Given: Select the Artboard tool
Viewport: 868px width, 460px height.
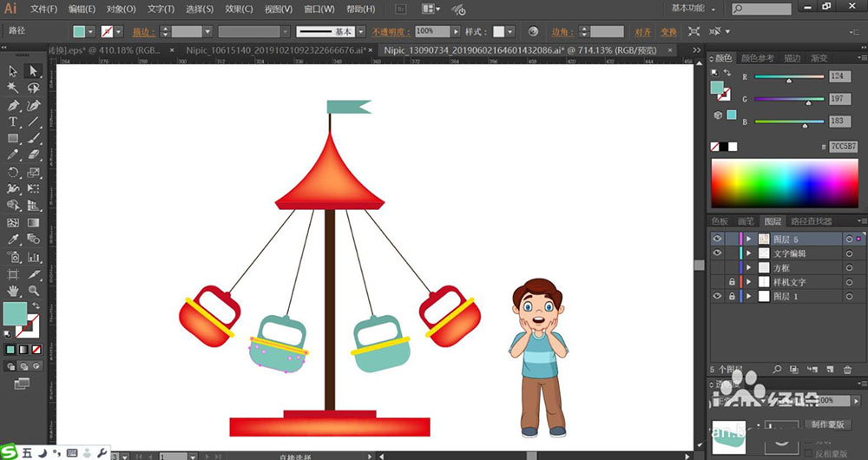Looking at the screenshot, I should (x=13, y=274).
